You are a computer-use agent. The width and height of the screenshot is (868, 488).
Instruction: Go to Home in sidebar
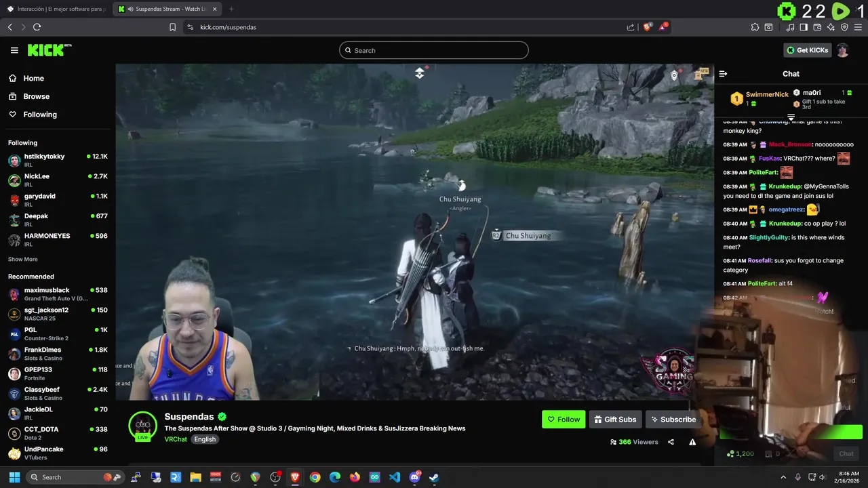tap(33, 79)
